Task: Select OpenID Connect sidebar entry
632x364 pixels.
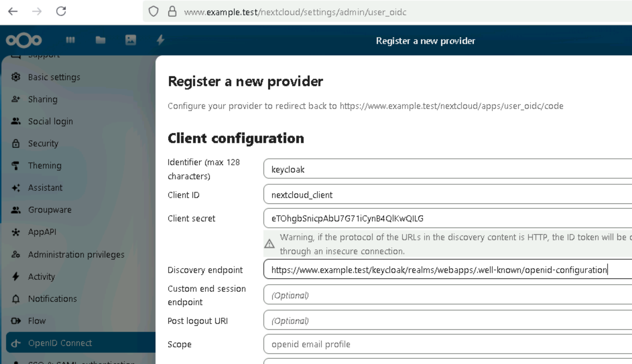Action: [x=60, y=343]
